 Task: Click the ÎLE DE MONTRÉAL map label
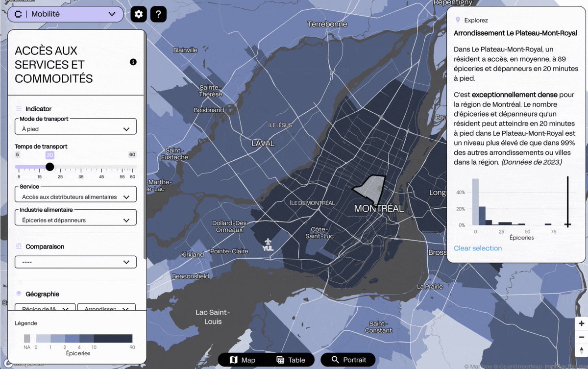(312, 203)
